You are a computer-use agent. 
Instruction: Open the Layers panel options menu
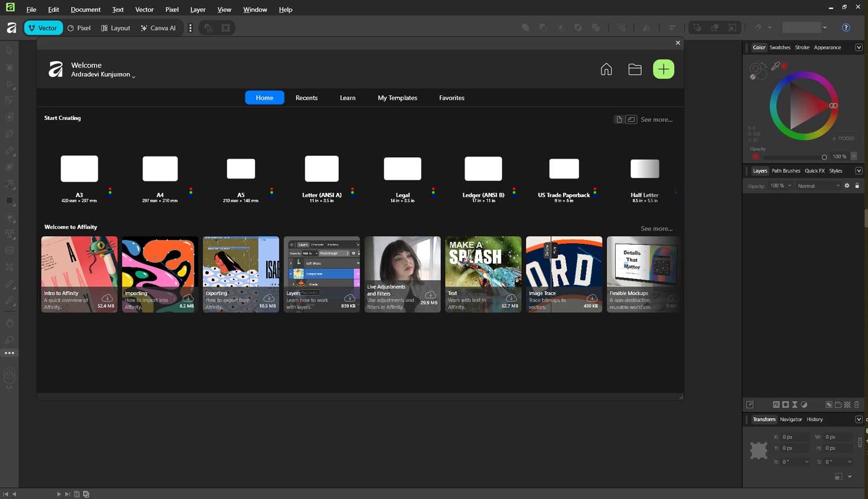(x=859, y=171)
